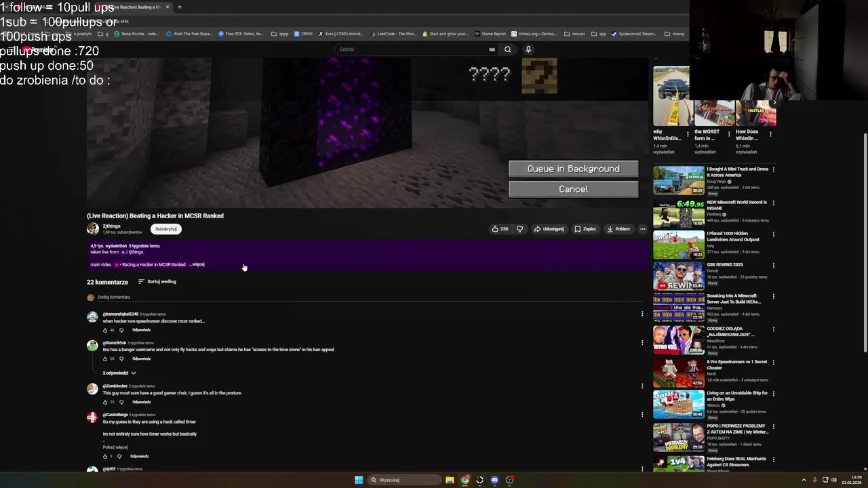Open the Feinberg Does REAL Manhunts video title

pyautogui.click(x=736, y=462)
